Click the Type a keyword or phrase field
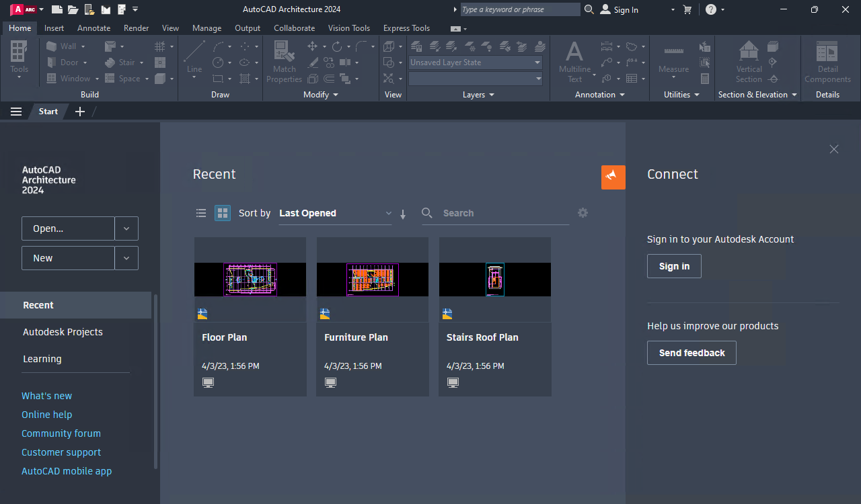This screenshot has width=861, height=504. [x=520, y=9]
